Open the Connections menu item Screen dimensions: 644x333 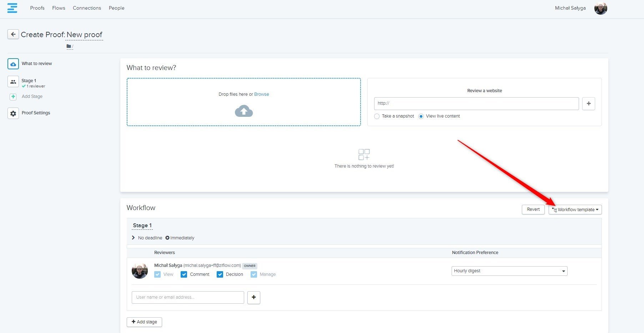[x=87, y=8]
